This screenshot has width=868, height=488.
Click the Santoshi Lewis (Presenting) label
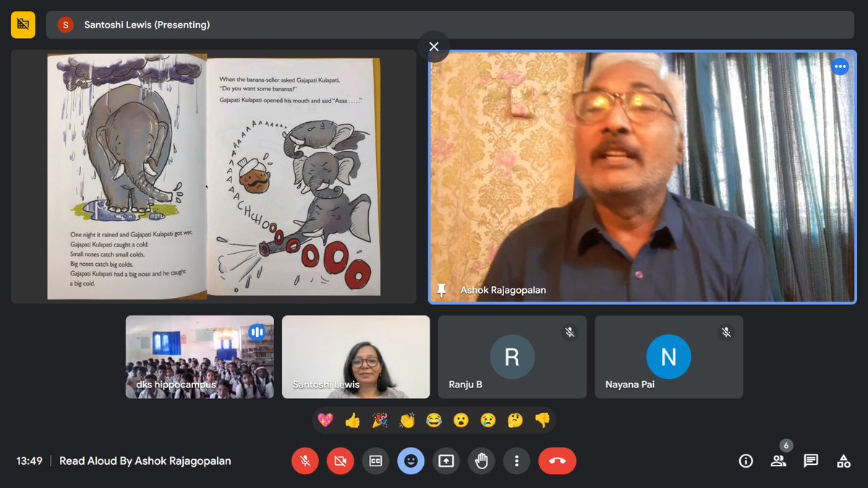pyautogui.click(x=147, y=25)
